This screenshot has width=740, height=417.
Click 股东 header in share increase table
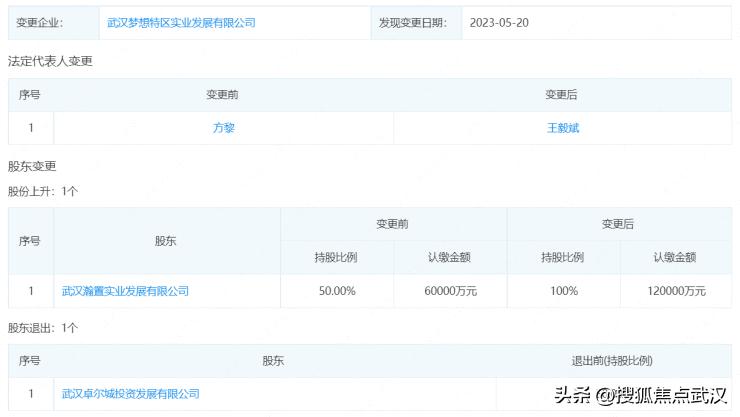[x=166, y=241]
